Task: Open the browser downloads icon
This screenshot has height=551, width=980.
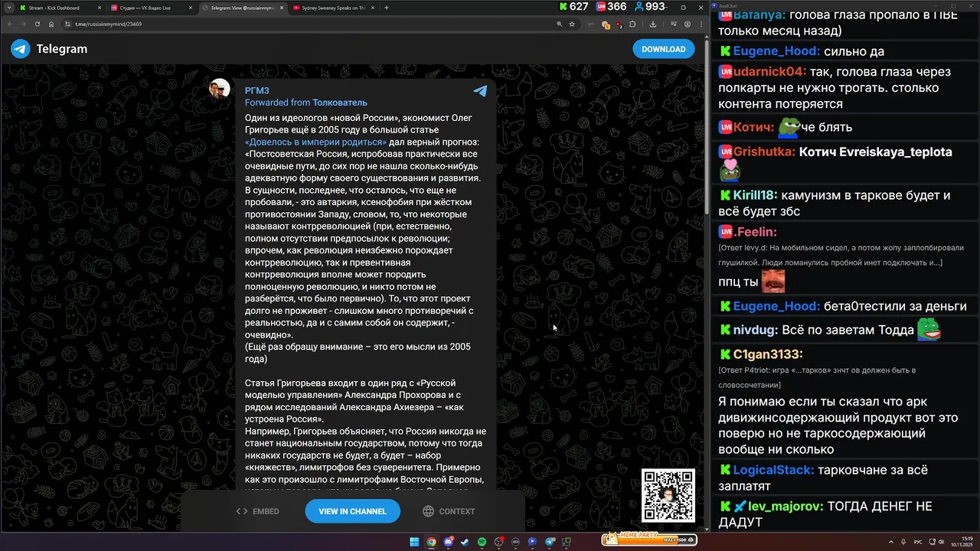Action: (653, 24)
